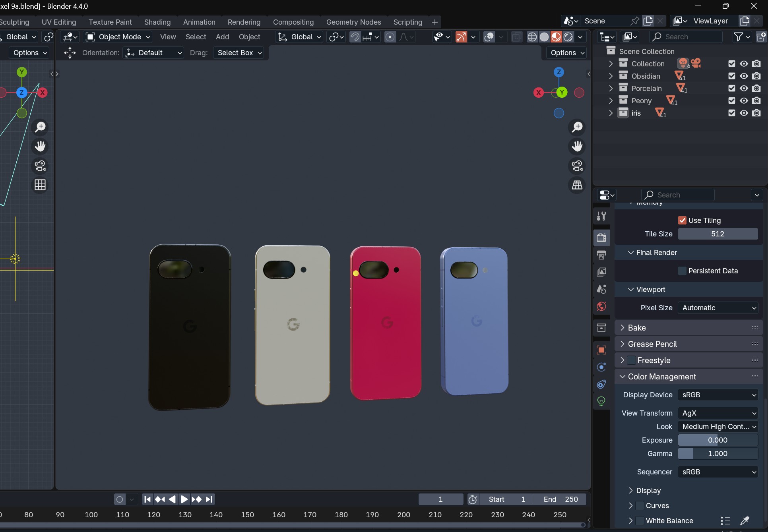The height and width of the screenshot is (532, 768).
Task: Switch perspective/orthographic grid icon
Action: tap(577, 185)
